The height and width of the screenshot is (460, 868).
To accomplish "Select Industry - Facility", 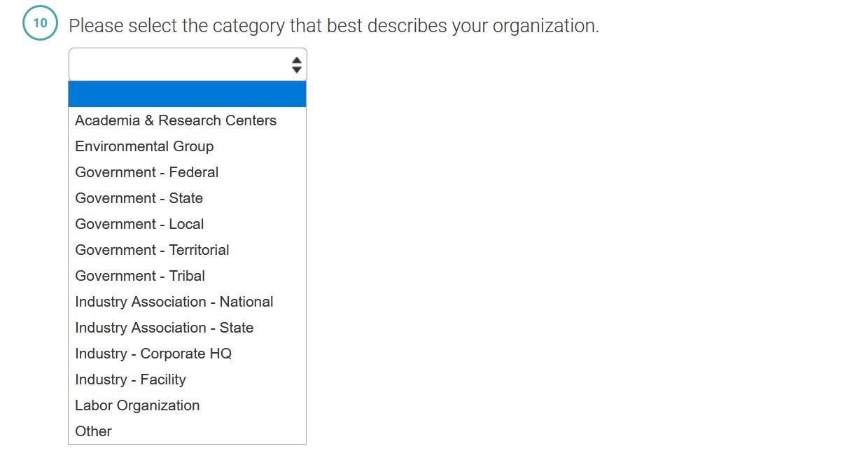I will 131,379.
